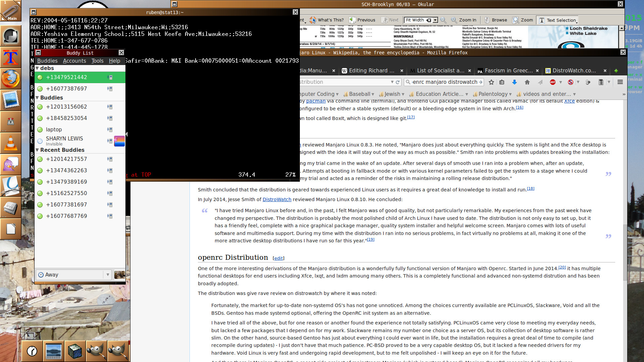Open Pidgin from the side dock
Viewport: 644px width, 362px height.
(11, 165)
